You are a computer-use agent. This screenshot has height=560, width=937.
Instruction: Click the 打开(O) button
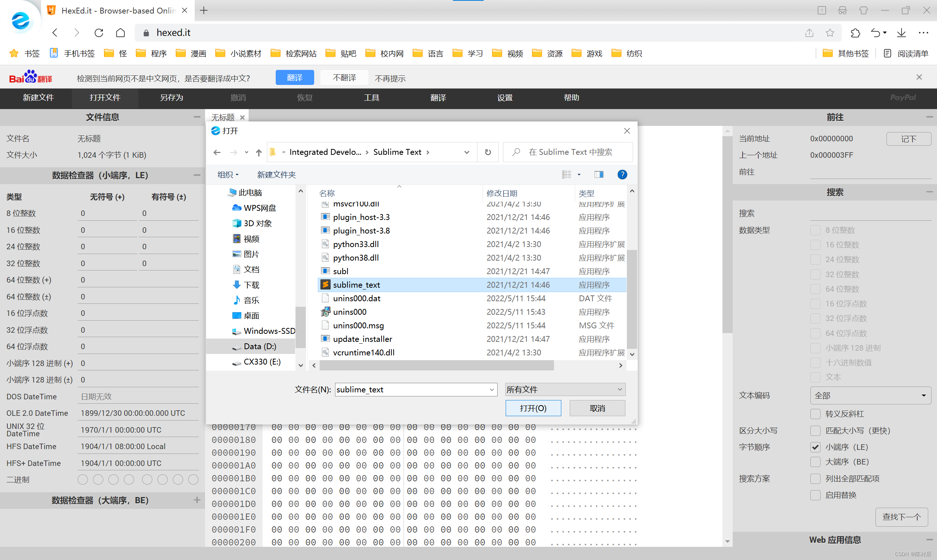point(533,408)
